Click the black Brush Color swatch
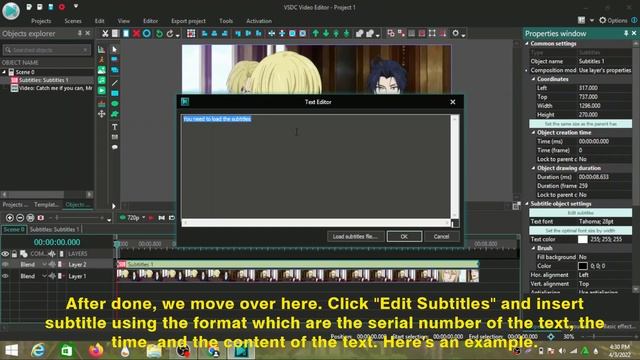 click(x=582, y=266)
